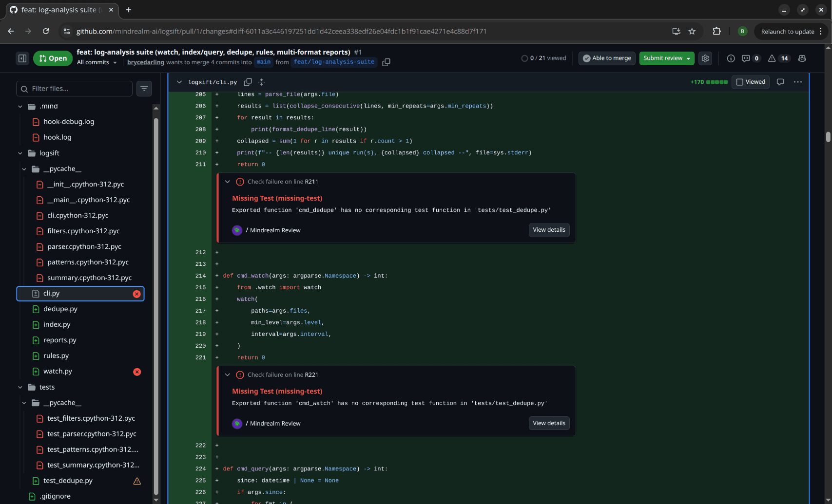832x504 pixels.
Task: Click View details on cmd_dedupe failure
Action: pos(549,230)
